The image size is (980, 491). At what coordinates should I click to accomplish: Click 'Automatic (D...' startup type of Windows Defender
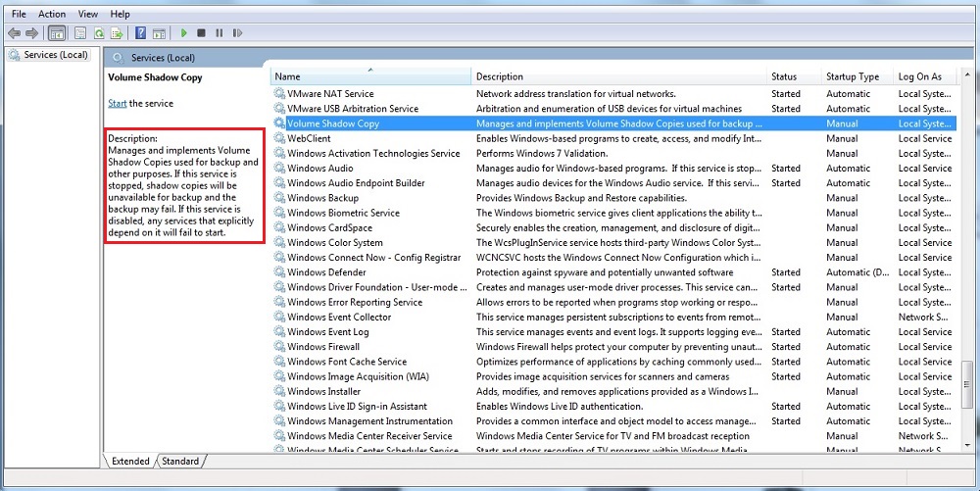tap(857, 272)
